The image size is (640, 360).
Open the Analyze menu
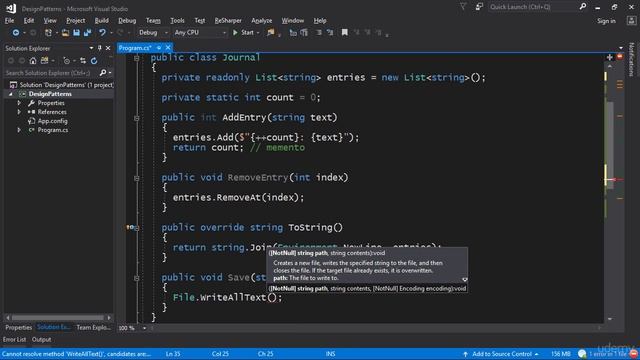point(262,20)
